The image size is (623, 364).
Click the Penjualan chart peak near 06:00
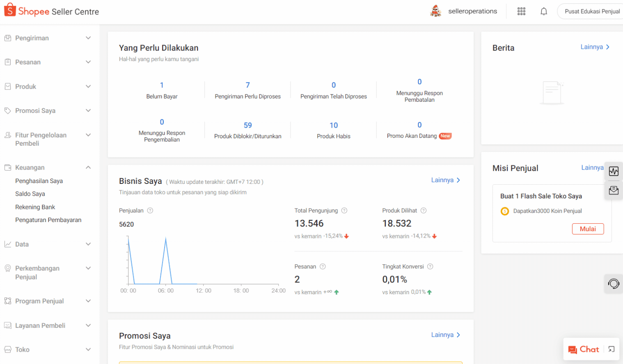point(166,238)
